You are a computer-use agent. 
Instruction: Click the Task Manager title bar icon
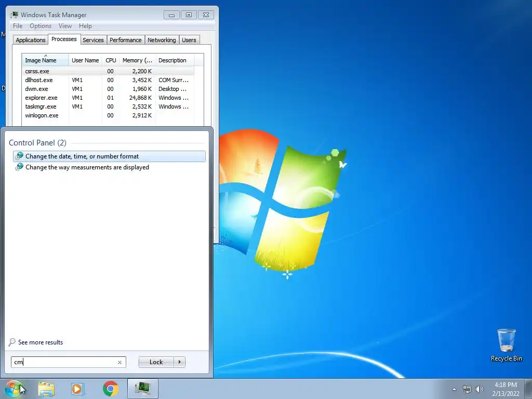click(x=14, y=15)
